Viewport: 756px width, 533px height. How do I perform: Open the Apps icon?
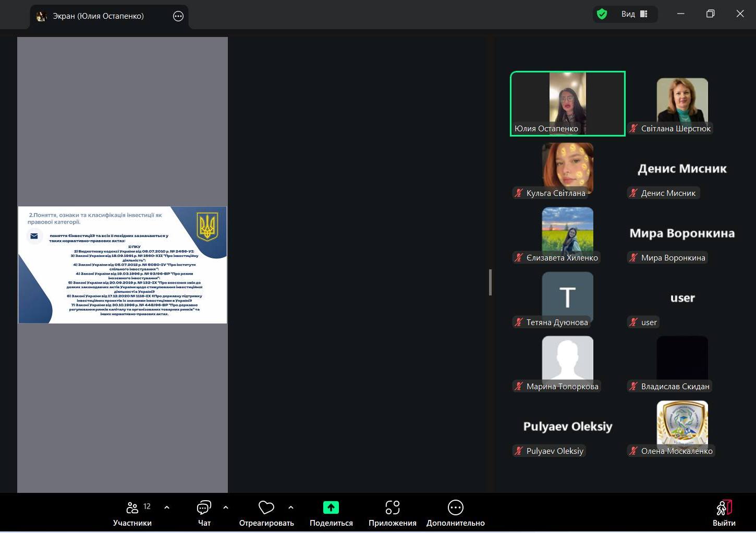[x=392, y=507]
